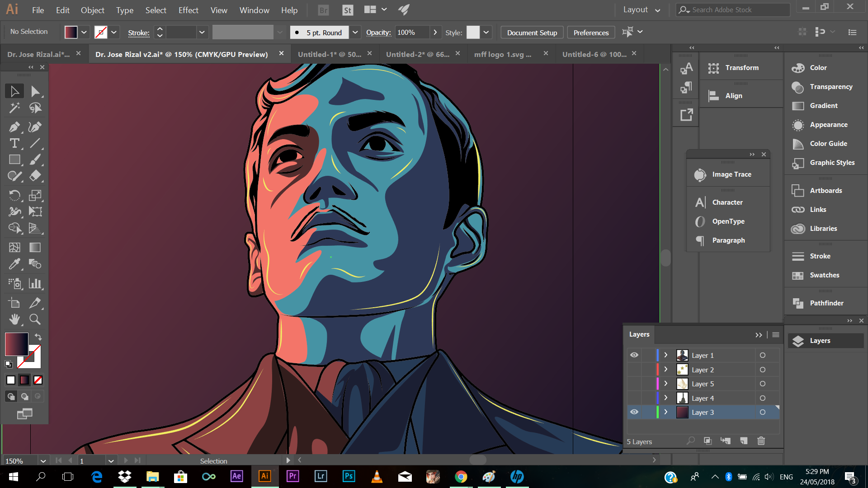Viewport: 868px width, 488px height.
Task: Activate the Hand tool
Action: point(14,319)
